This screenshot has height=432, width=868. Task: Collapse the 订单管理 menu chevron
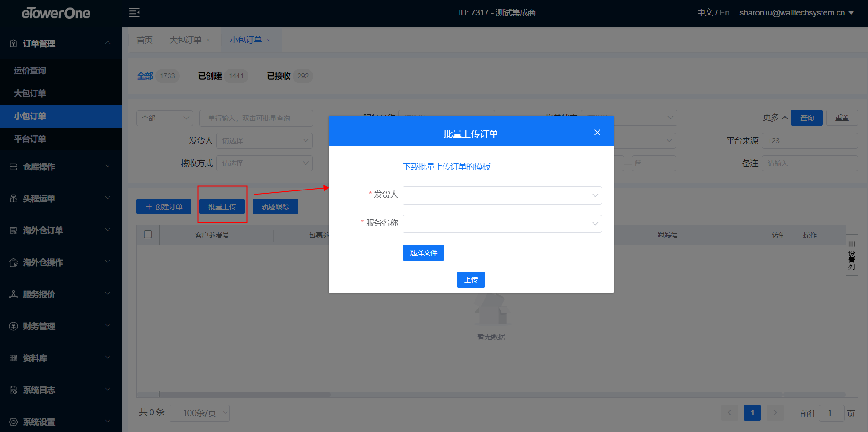tap(108, 43)
